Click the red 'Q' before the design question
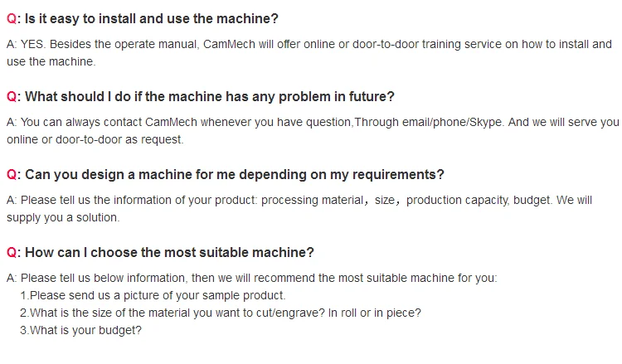 [x=12, y=174]
